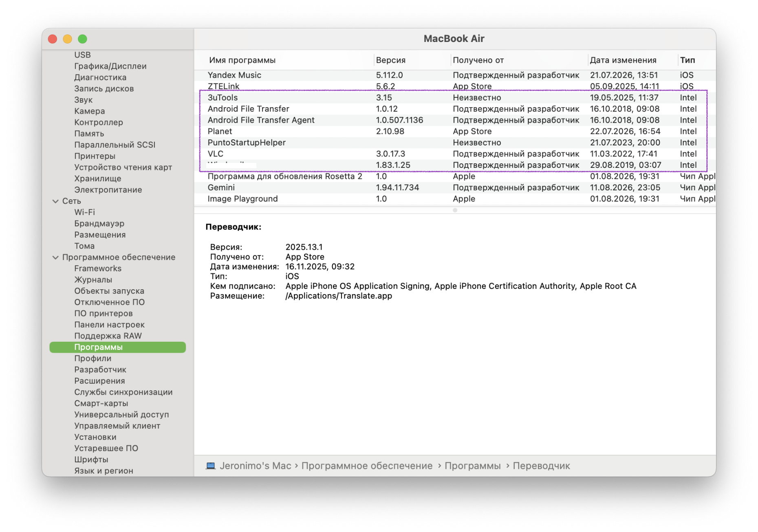Image resolution: width=758 pixels, height=532 pixels.
Task: Collapse the Программное обеспечение sidebar chevron
Action: [55, 257]
